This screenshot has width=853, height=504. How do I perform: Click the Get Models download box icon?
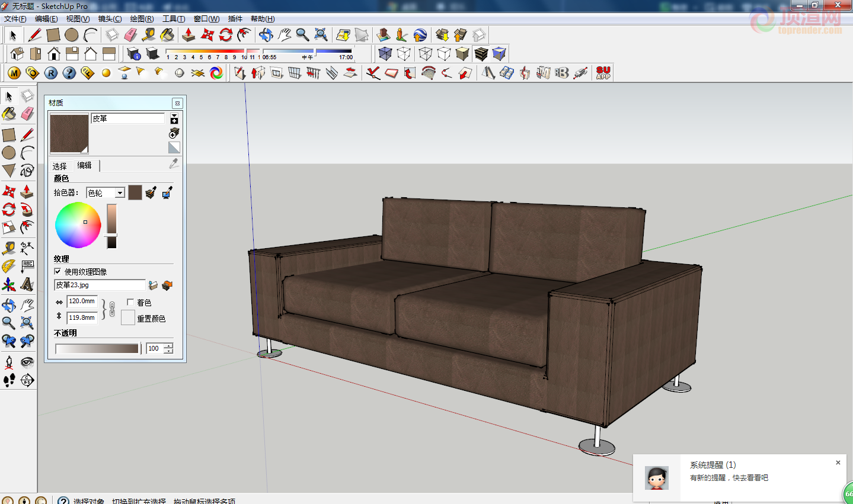point(442,35)
